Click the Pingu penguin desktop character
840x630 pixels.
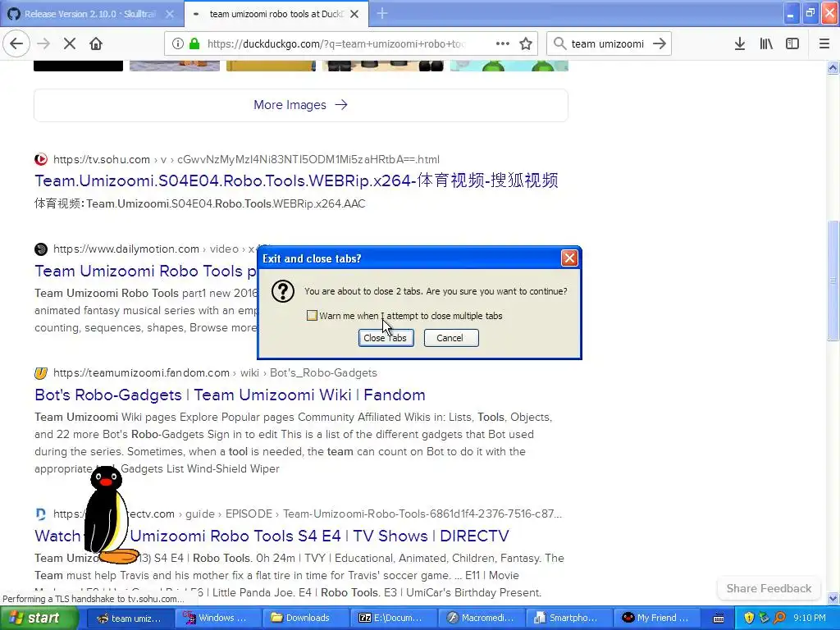point(110,515)
